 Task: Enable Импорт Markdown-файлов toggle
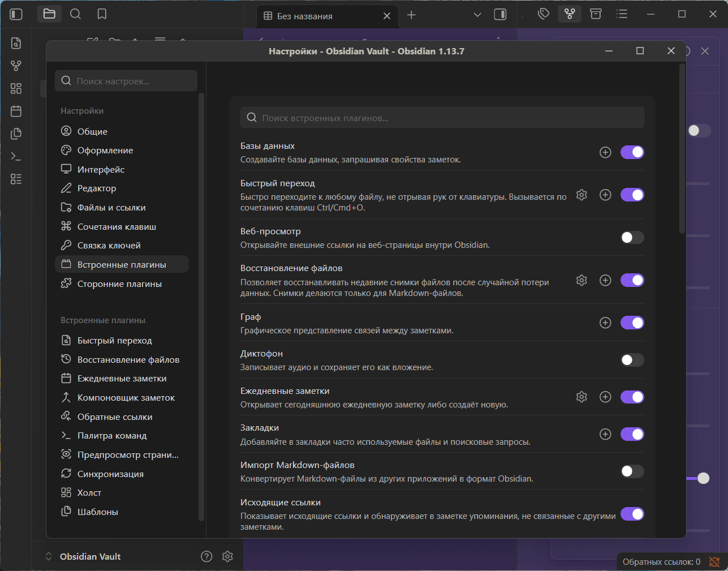pyautogui.click(x=632, y=471)
